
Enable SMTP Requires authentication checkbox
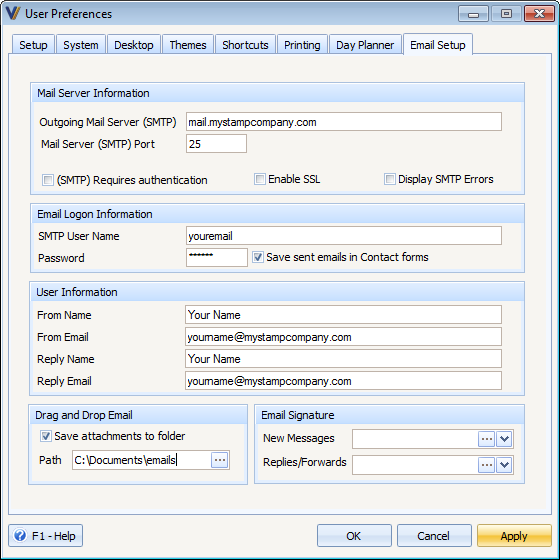48,180
